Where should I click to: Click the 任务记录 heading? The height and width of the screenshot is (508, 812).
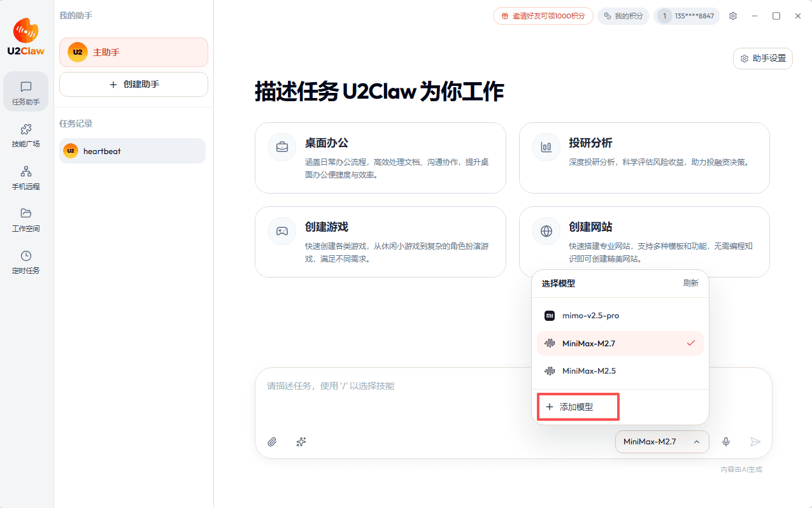point(76,123)
